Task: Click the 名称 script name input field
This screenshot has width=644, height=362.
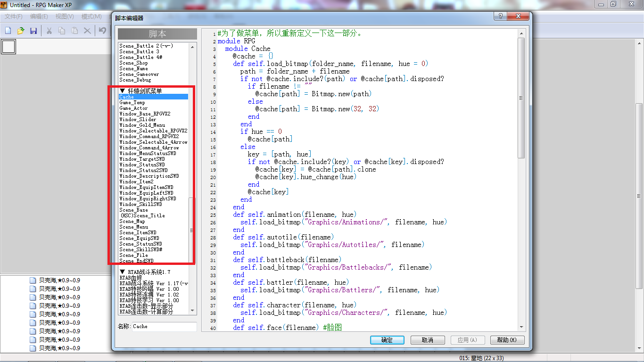Action: pyautogui.click(x=165, y=326)
